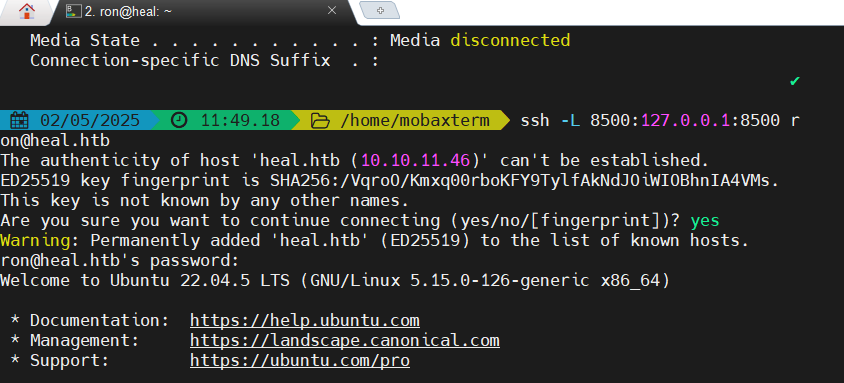Open a new terminal tab
844x383 pixels.
click(x=380, y=10)
